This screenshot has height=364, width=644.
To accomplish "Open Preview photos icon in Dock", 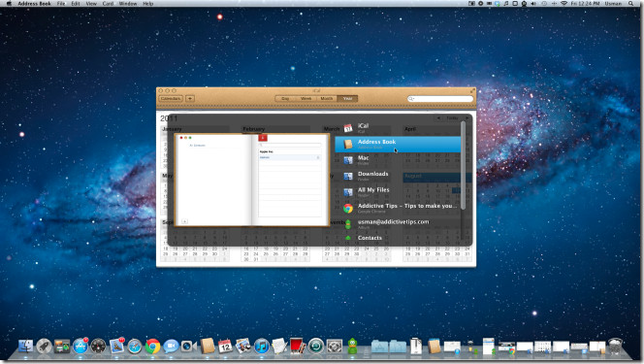I will (x=243, y=347).
